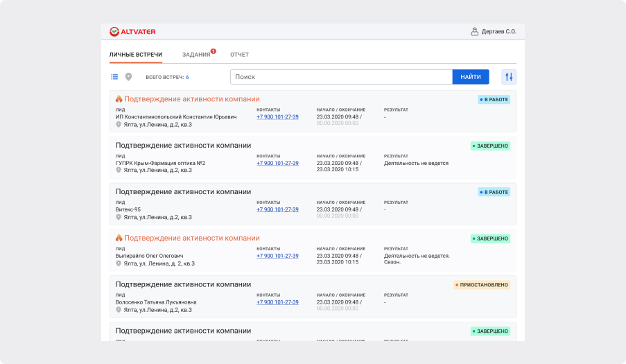Viewport: 626px width, 364px height.
Task: Select lead name Волосенко Татьяна Лукъяновна
Action: [x=156, y=302]
